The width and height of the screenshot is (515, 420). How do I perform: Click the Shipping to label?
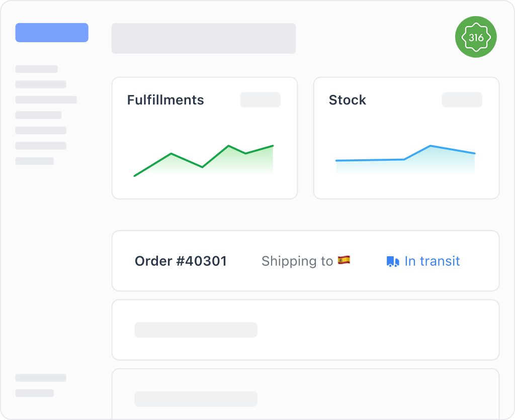point(297,261)
